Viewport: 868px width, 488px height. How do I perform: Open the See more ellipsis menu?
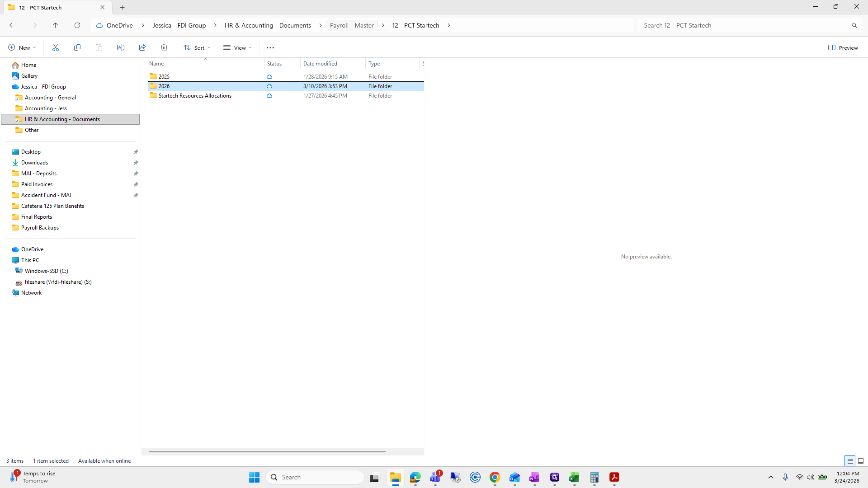(270, 47)
